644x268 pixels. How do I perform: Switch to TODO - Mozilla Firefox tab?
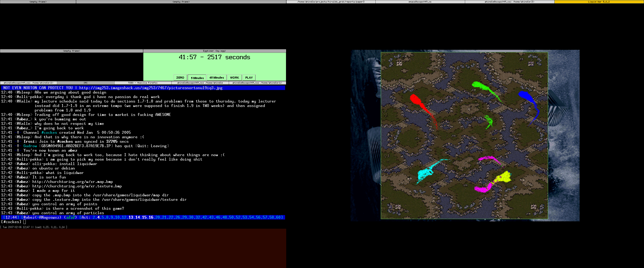(143, 83)
